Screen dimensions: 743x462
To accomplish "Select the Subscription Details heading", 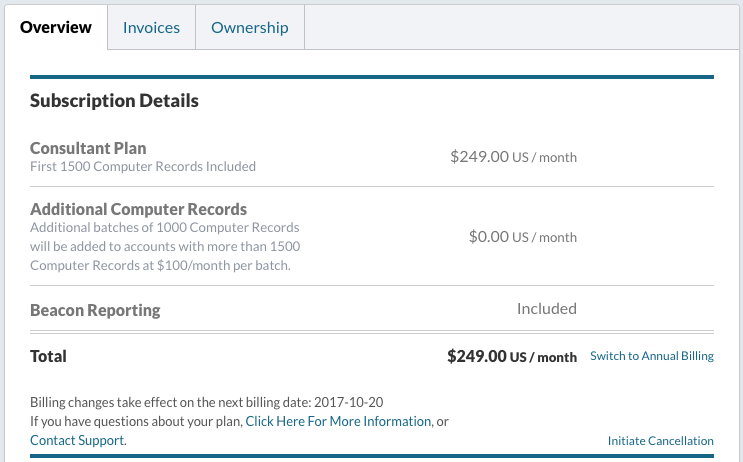I will tap(114, 100).
